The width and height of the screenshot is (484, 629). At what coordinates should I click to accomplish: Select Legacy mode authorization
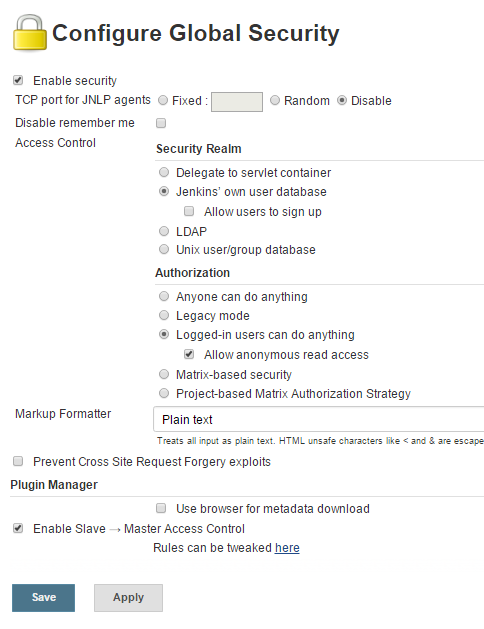click(x=164, y=315)
